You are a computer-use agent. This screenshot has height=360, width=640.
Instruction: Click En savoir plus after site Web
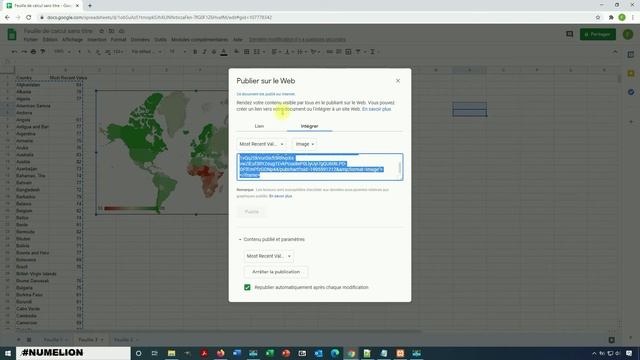[x=376, y=109]
